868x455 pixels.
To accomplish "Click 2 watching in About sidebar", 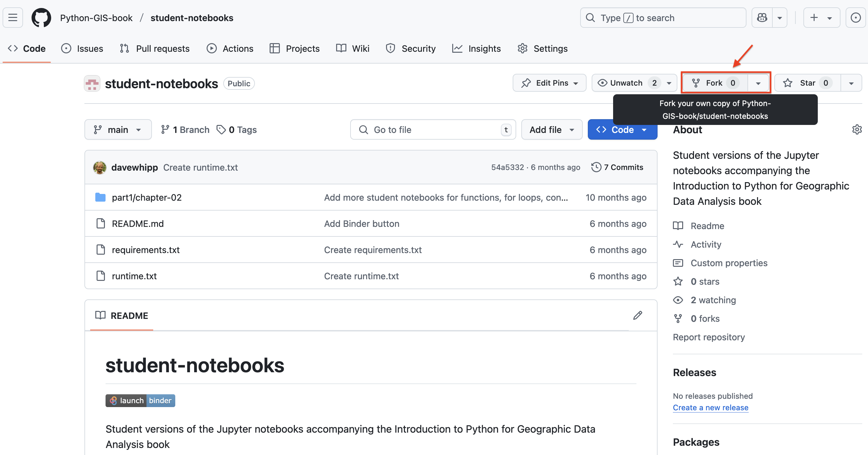I will (x=705, y=300).
